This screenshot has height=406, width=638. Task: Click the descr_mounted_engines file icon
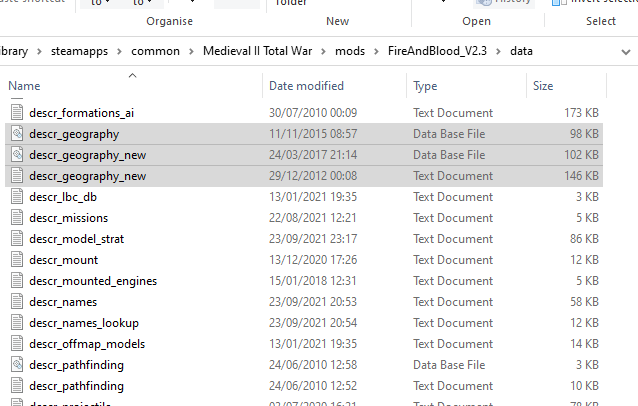pos(17,281)
